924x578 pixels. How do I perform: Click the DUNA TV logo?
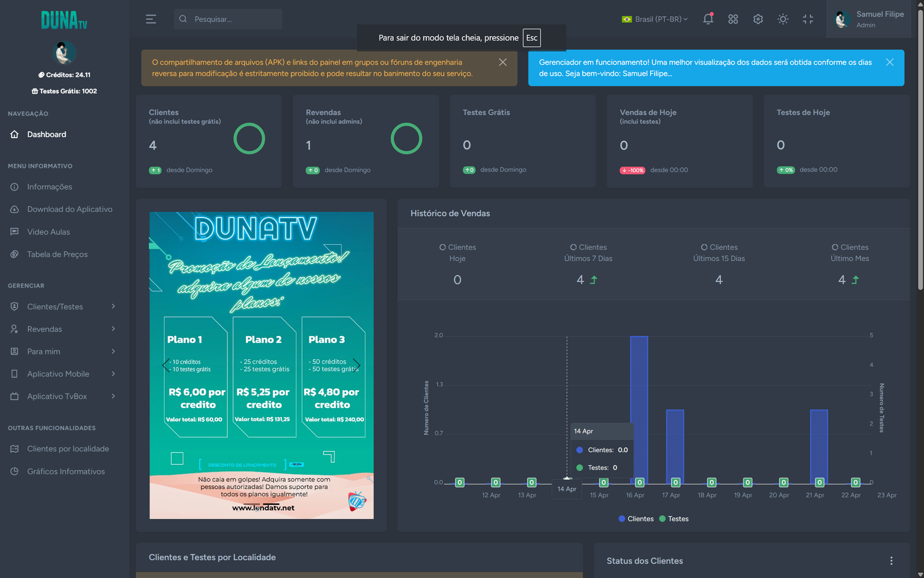pos(64,20)
